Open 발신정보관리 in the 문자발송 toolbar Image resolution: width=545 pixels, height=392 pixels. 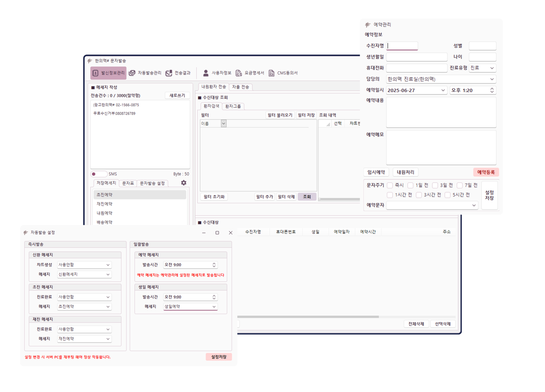(108, 73)
